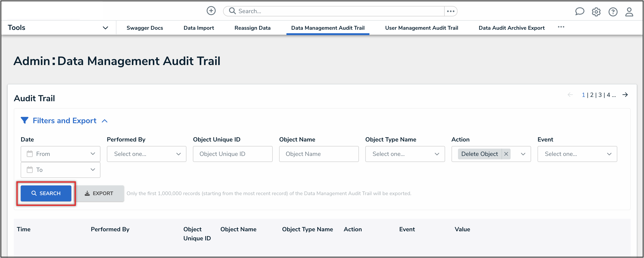This screenshot has width=644, height=258.
Task: Open the Data Import tab
Action: [x=199, y=28]
